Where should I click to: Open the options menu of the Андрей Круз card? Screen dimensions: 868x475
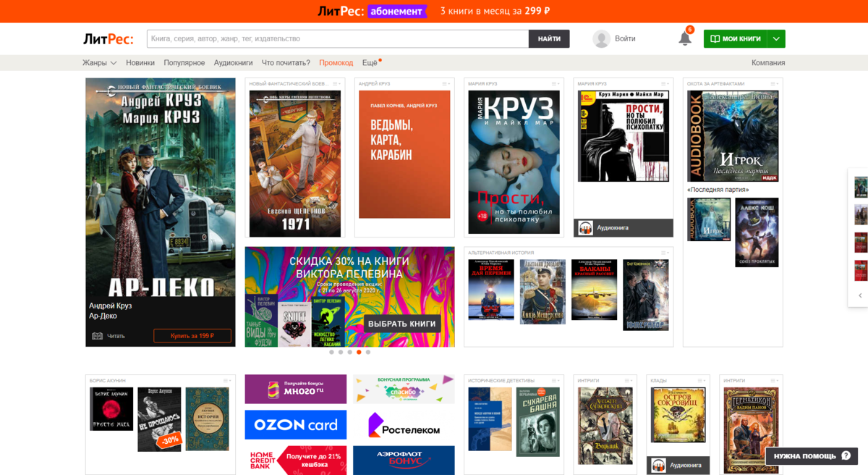tap(446, 84)
